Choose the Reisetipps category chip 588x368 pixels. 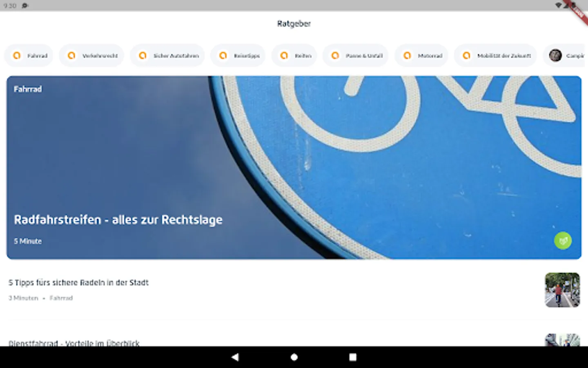click(x=238, y=56)
